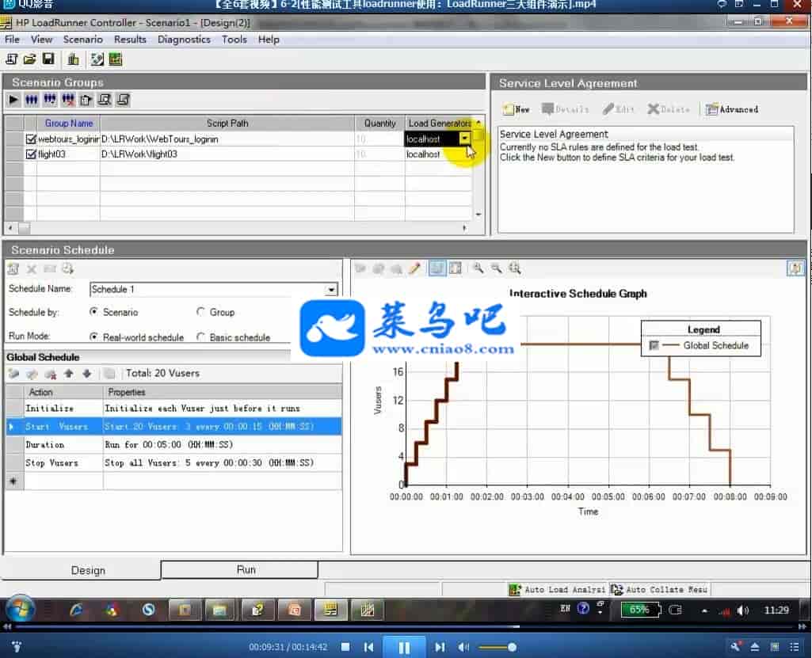Open the Scenario menu
This screenshot has height=658, width=812.
[82, 40]
